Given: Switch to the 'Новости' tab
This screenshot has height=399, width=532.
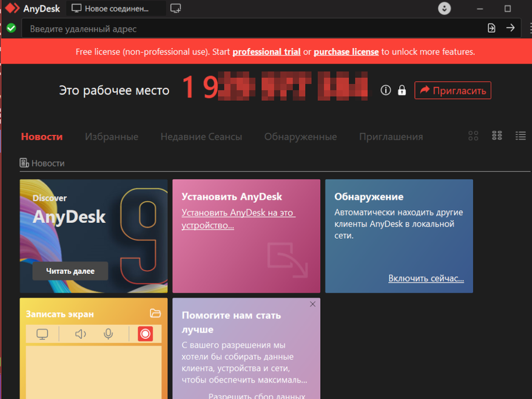Looking at the screenshot, I should 42,137.
